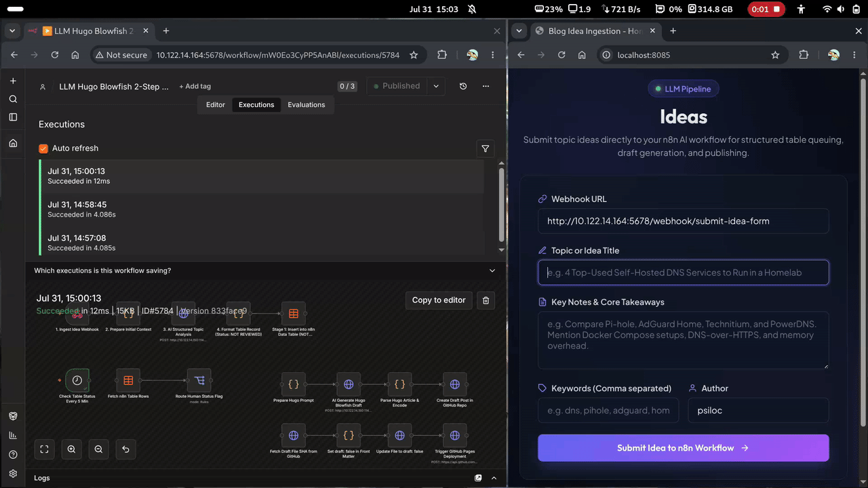Image resolution: width=868 pixels, height=488 pixels.
Task: Select Stage 1 Insert into n8n Data Table node
Action: (294, 314)
